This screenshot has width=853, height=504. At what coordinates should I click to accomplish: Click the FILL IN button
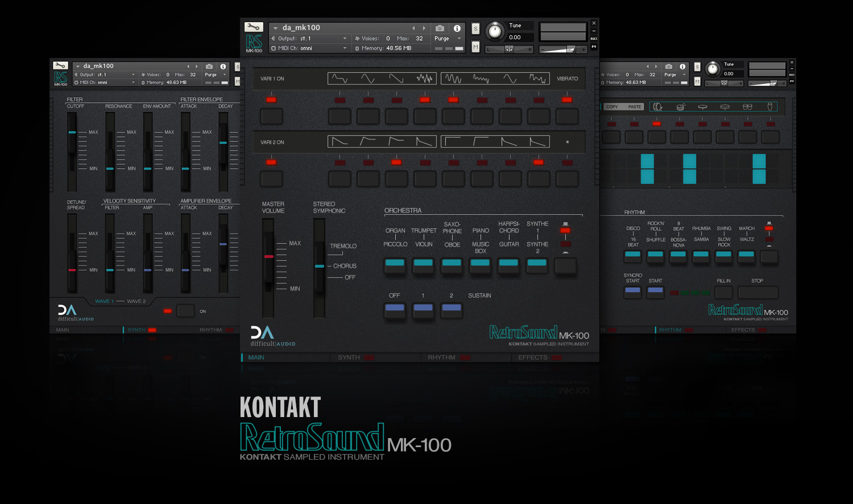(723, 293)
